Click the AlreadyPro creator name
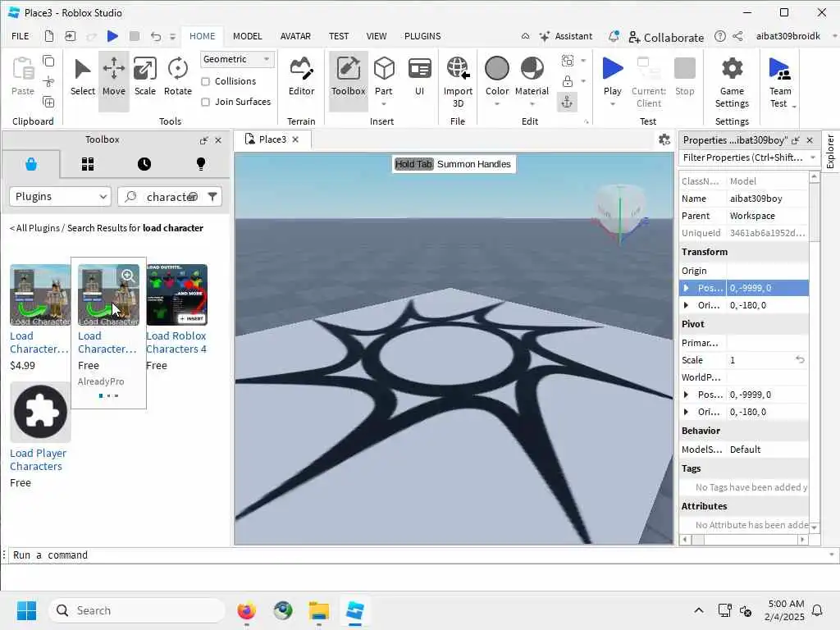Viewport: 840px width, 630px height. (101, 381)
